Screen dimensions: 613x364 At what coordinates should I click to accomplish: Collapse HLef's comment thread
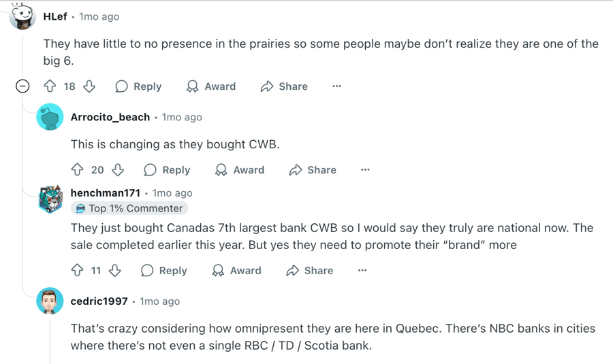22,86
